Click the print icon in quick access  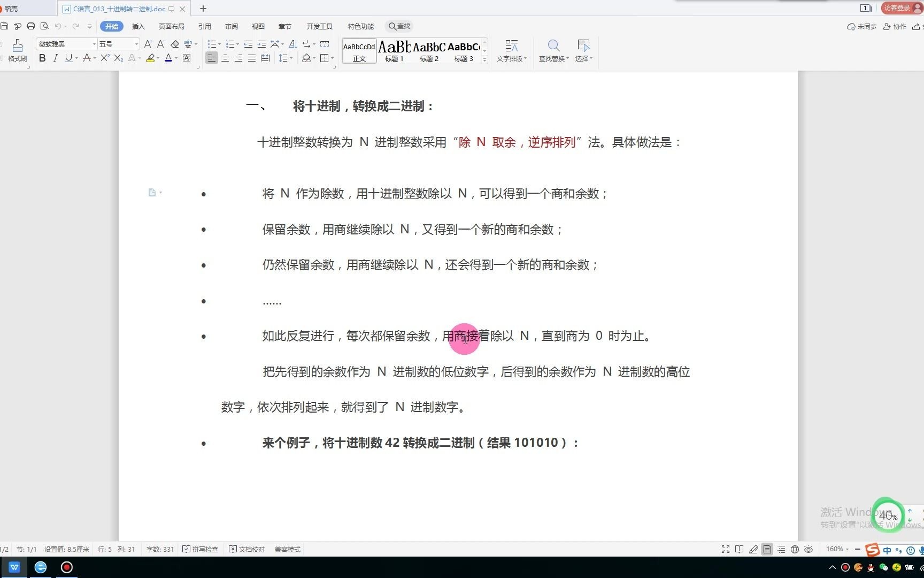click(31, 26)
